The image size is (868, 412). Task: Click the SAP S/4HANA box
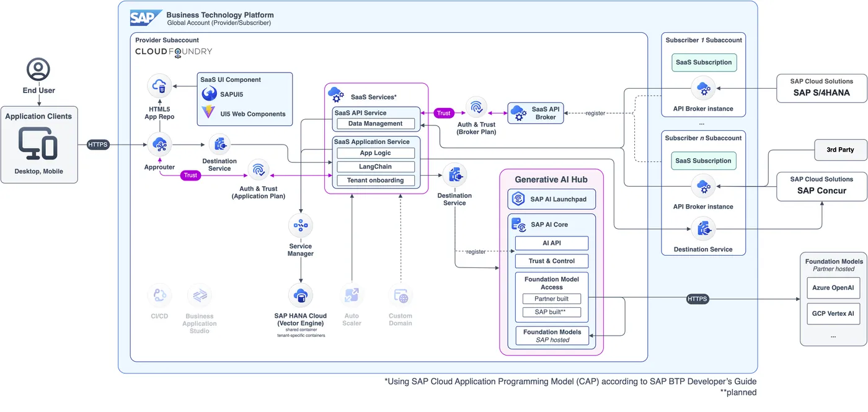822,88
